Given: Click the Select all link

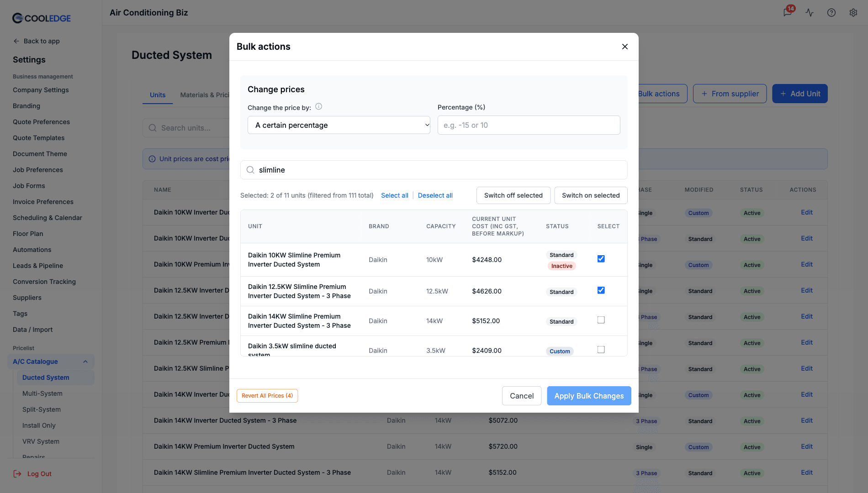Looking at the screenshot, I should point(395,195).
